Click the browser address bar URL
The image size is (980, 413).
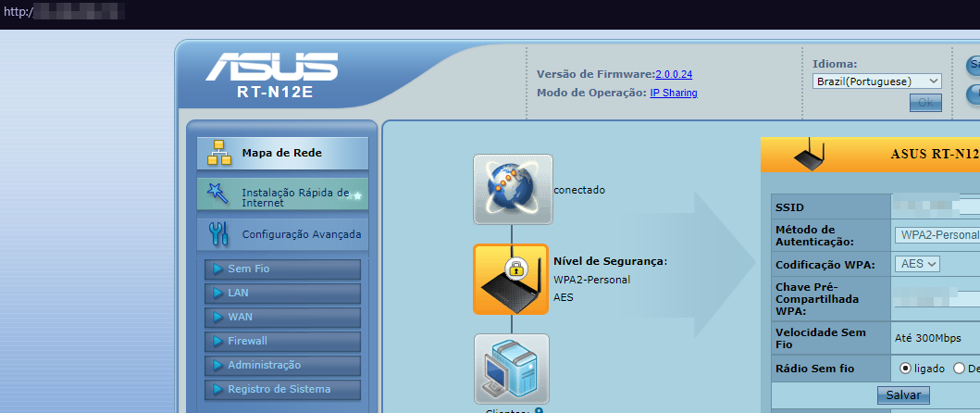click(x=64, y=11)
